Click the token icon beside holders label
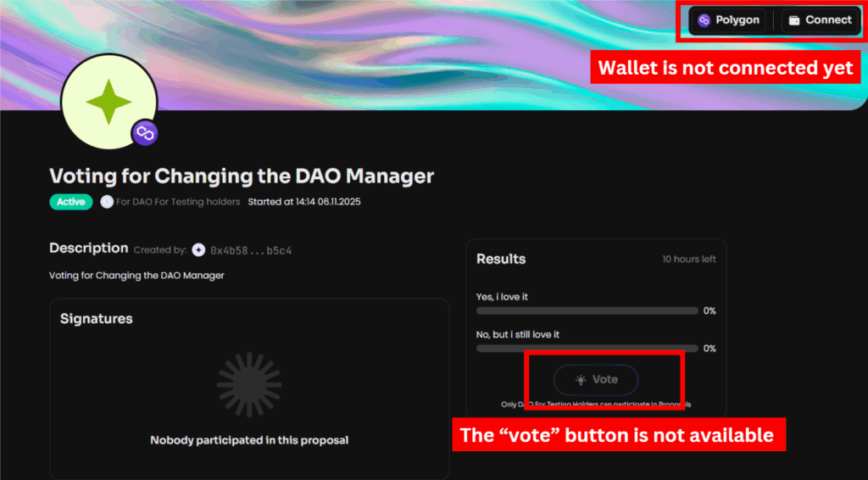Image resolution: width=868 pixels, height=480 pixels. tap(107, 202)
